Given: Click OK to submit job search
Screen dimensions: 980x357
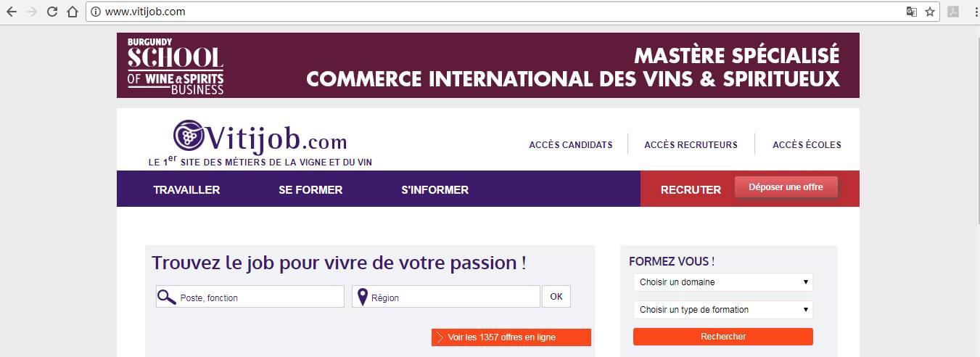Looking at the screenshot, I should click(556, 297).
